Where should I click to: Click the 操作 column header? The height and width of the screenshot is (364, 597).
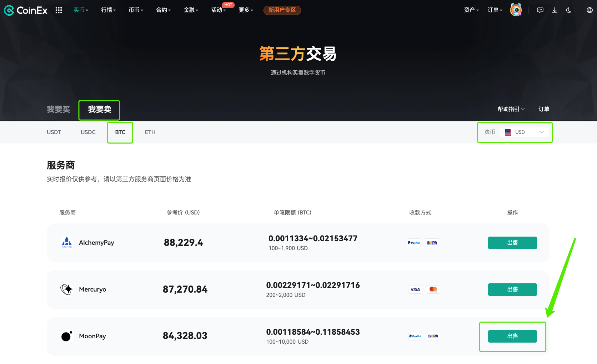point(512,213)
